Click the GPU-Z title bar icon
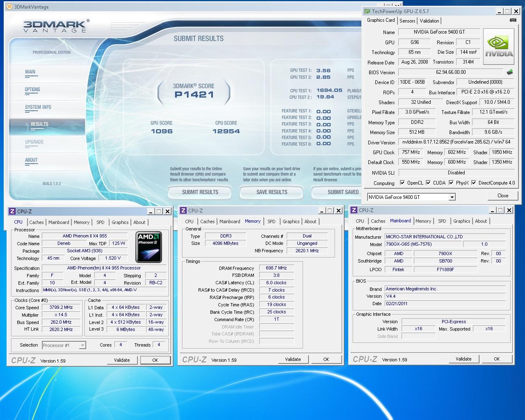Screen dimensions: 525x420 click(367, 11)
